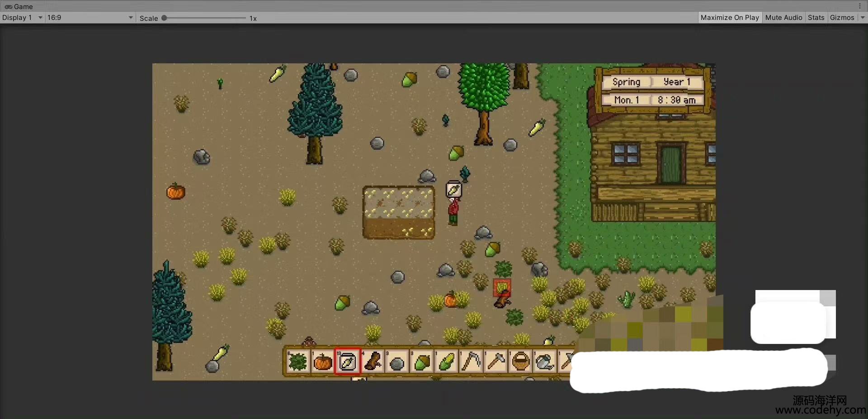This screenshot has width=868, height=419.
Task: Open the Gizmos dropdown arrow
Action: coord(862,18)
